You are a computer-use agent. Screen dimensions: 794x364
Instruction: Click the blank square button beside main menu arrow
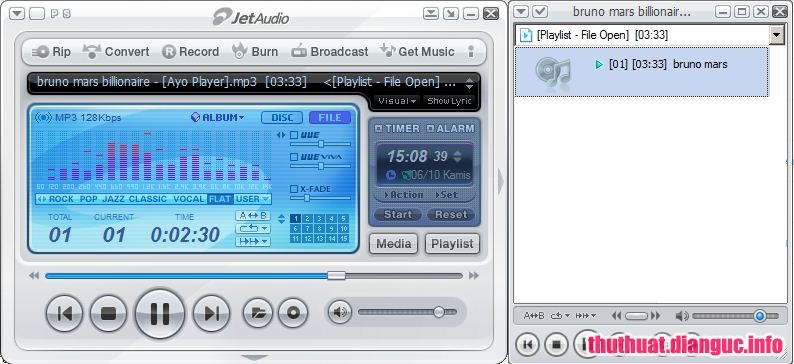tap(37, 14)
